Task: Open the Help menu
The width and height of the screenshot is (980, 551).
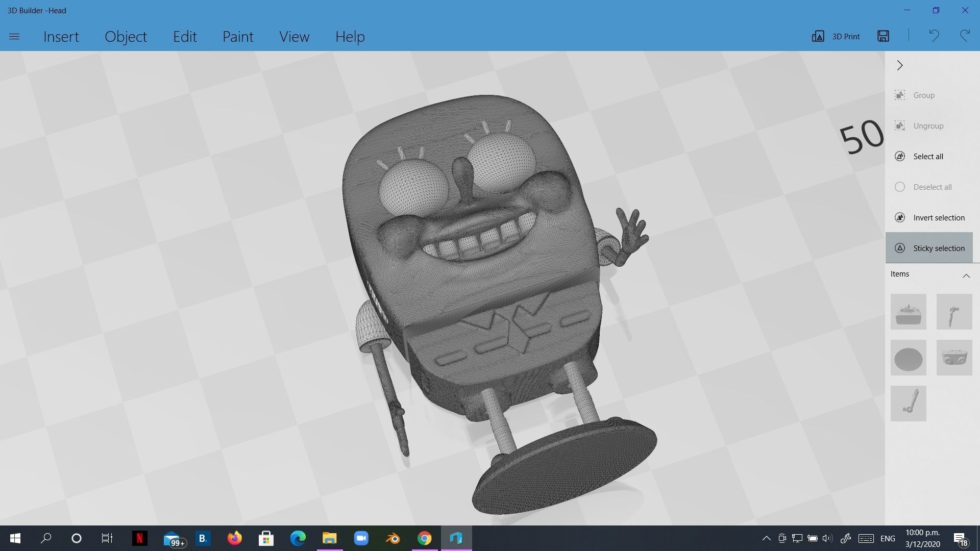Action: [x=350, y=37]
